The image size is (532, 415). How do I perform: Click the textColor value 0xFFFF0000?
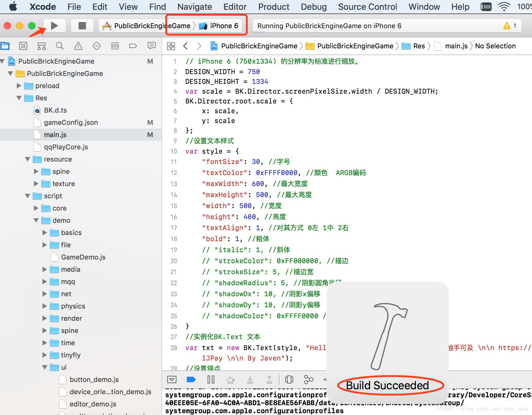coord(277,173)
